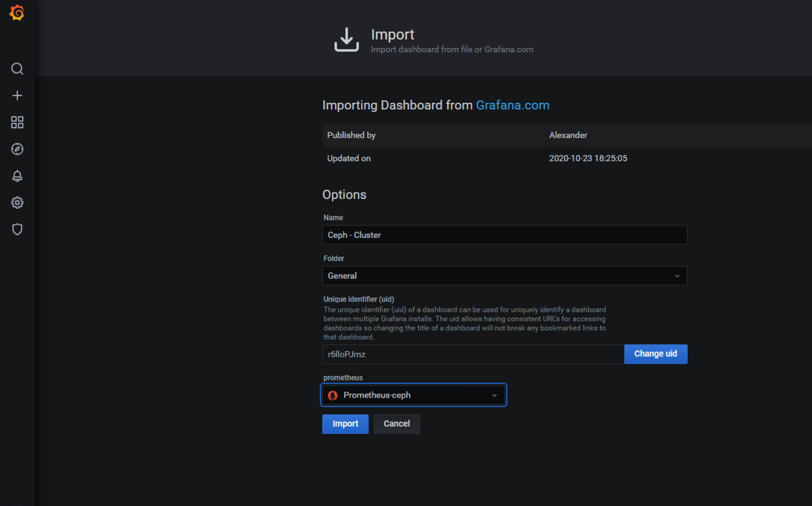This screenshot has height=506, width=812.
Task: Follow the Grafana.com link
Action: click(x=512, y=105)
